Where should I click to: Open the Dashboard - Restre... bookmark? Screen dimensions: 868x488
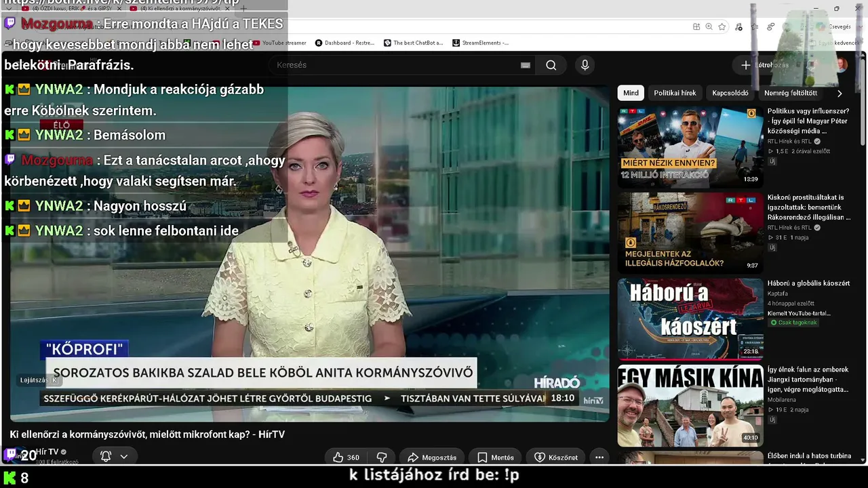[x=344, y=43]
